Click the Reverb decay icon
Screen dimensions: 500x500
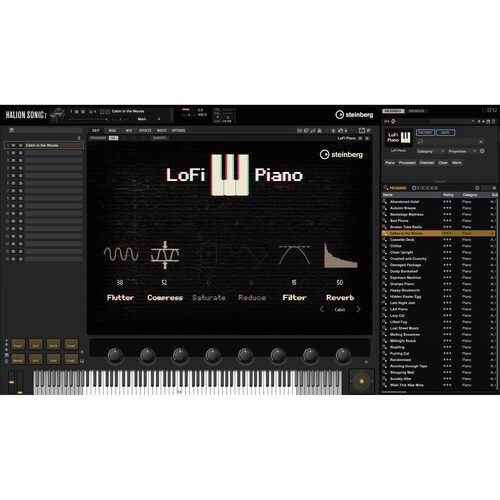click(x=340, y=256)
